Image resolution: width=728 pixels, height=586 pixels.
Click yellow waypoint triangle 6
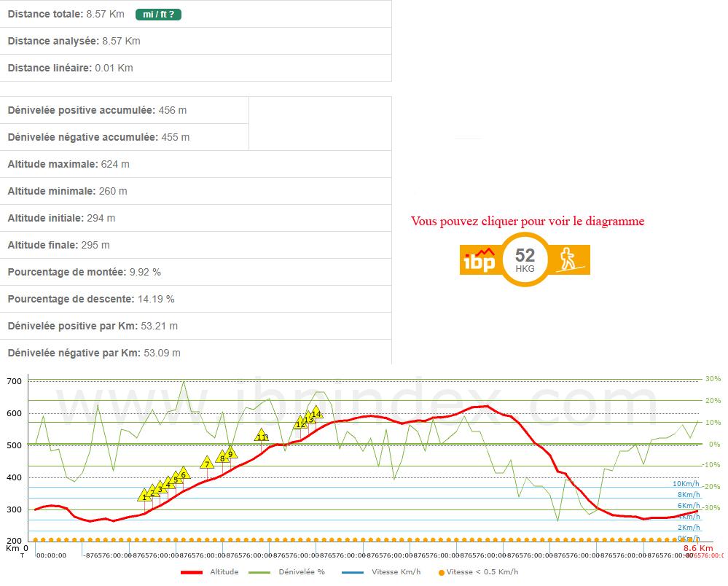(x=184, y=474)
